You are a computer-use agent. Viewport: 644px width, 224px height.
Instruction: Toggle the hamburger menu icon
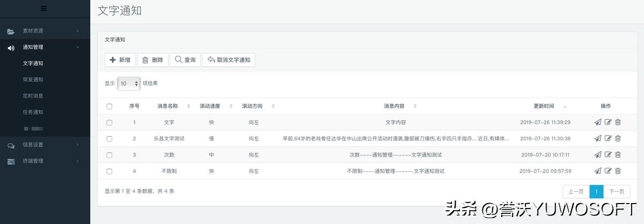pyautogui.click(x=43, y=8)
